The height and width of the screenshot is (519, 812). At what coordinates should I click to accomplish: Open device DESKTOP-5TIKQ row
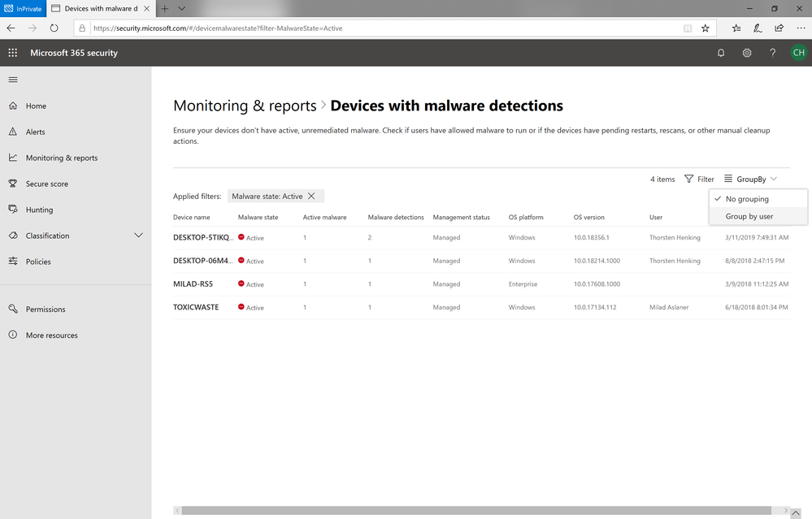pyautogui.click(x=481, y=237)
